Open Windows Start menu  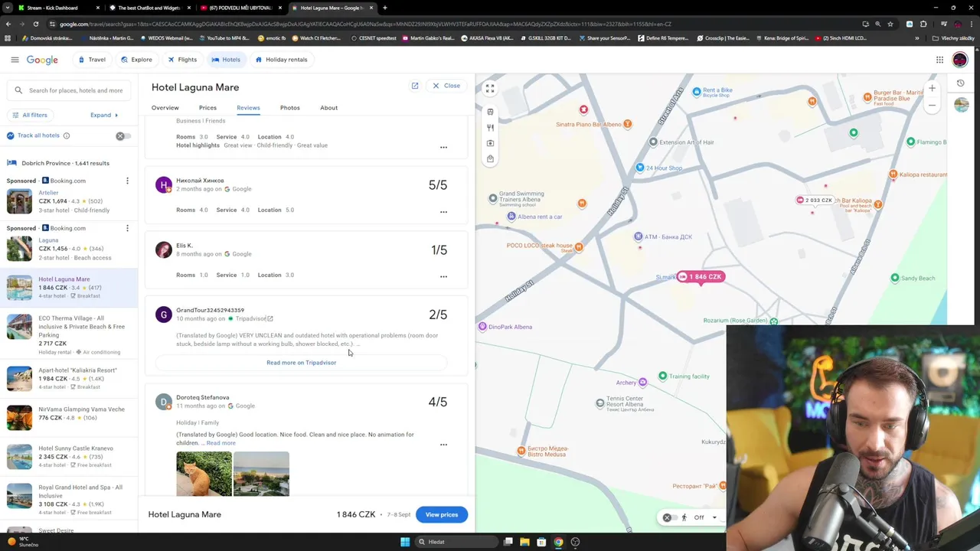405,542
